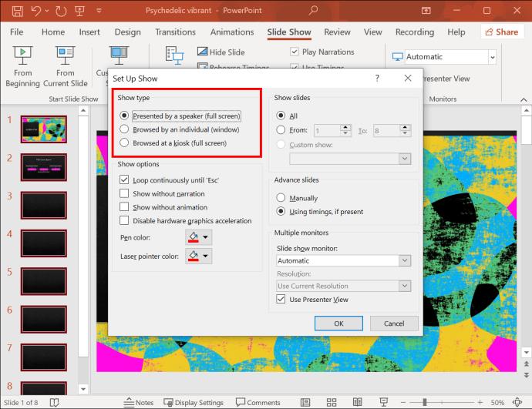
Task: Start Slide Show from status bar icon
Action: (x=383, y=402)
